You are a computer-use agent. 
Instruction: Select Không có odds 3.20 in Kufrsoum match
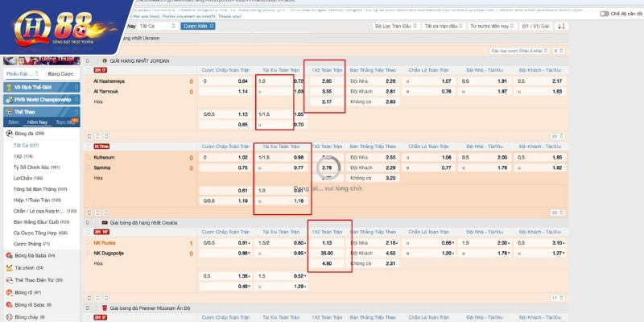click(x=374, y=178)
